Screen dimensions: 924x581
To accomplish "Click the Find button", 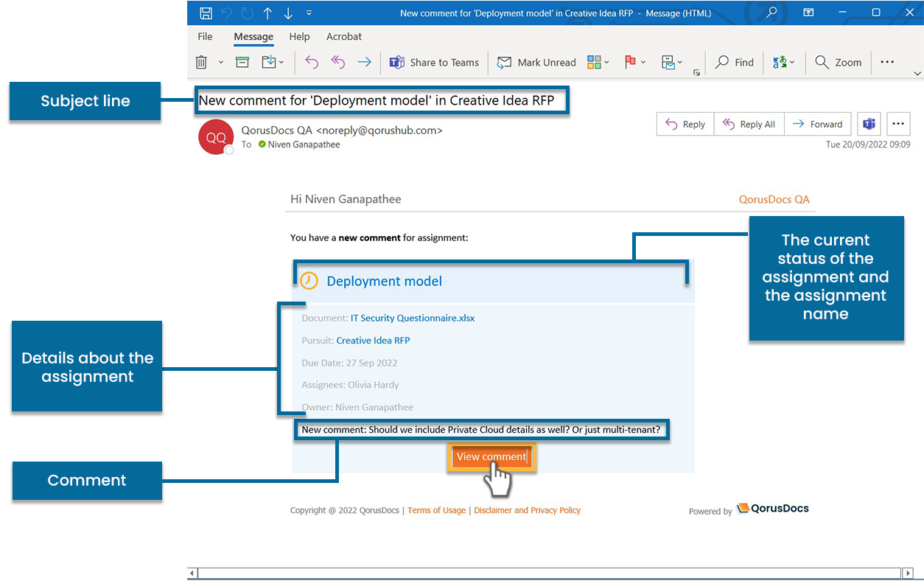I will coord(735,63).
